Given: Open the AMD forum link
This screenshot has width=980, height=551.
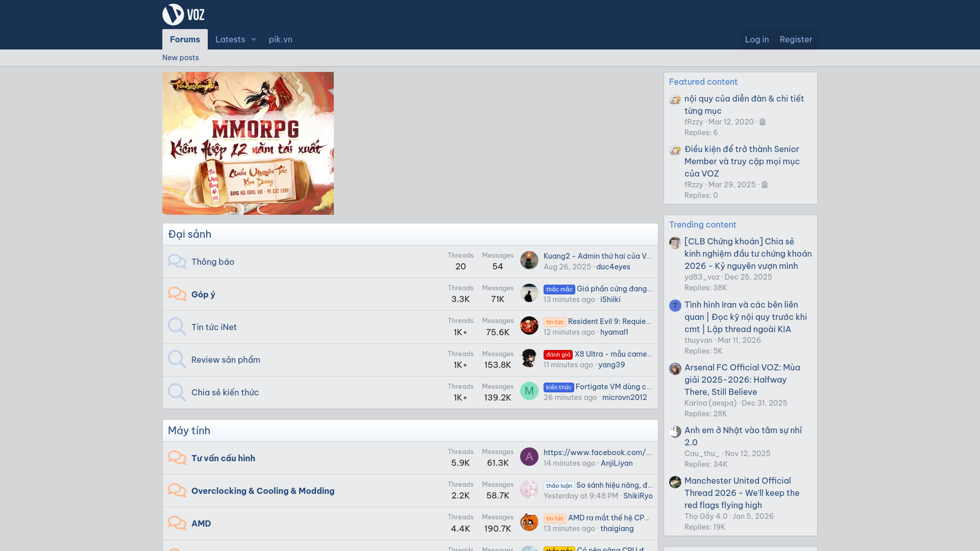Looking at the screenshot, I should click(x=201, y=523).
